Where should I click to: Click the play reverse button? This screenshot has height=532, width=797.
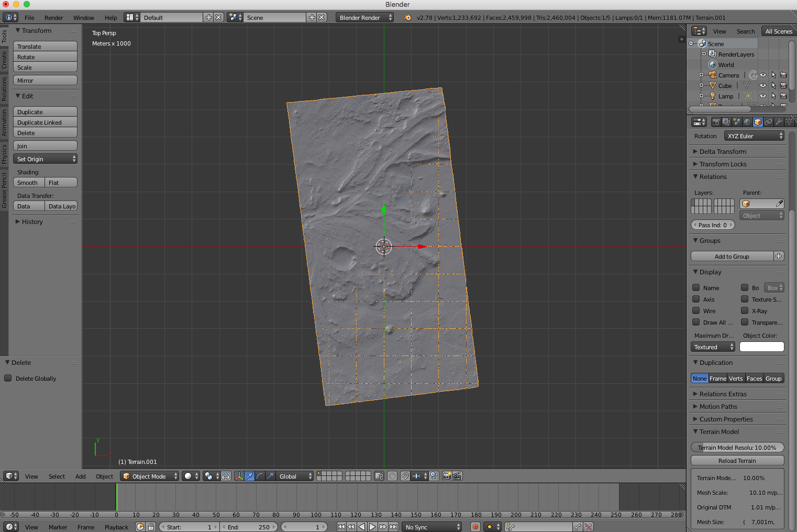pos(362,527)
